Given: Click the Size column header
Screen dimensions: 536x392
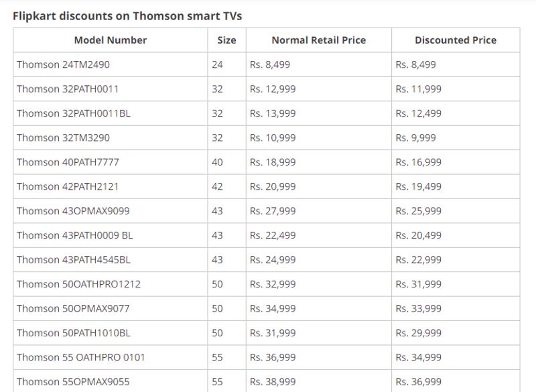Looking at the screenshot, I should (x=226, y=40).
